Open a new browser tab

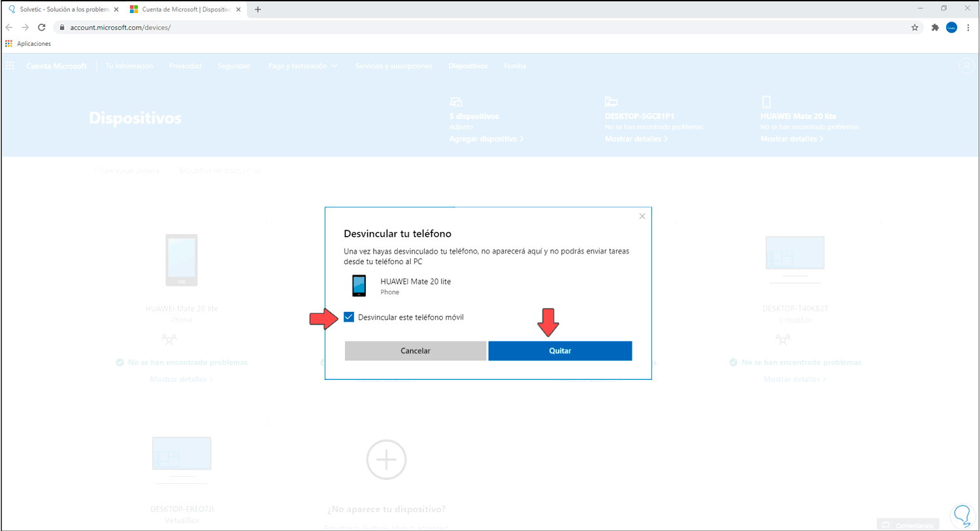257,9
